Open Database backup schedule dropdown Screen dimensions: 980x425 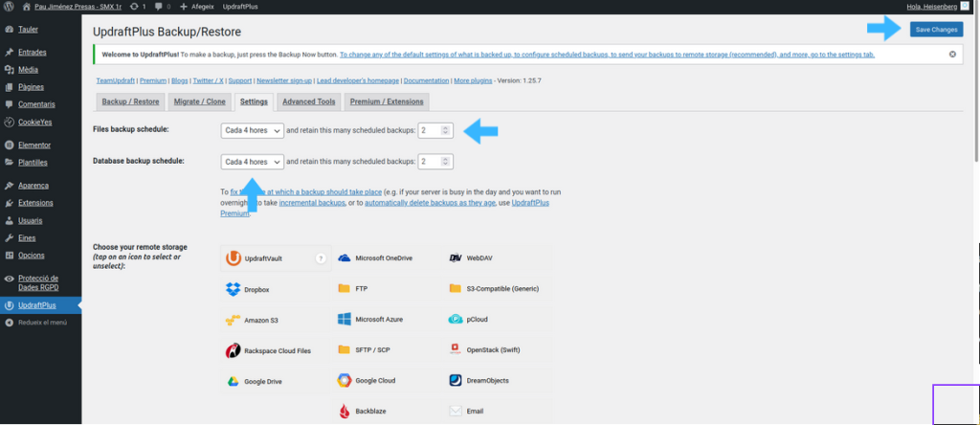click(253, 162)
